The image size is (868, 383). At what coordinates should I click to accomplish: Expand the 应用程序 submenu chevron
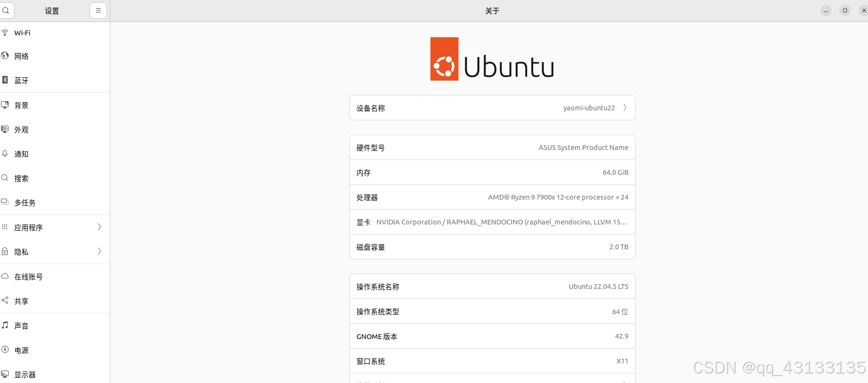[x=99, y=227]
